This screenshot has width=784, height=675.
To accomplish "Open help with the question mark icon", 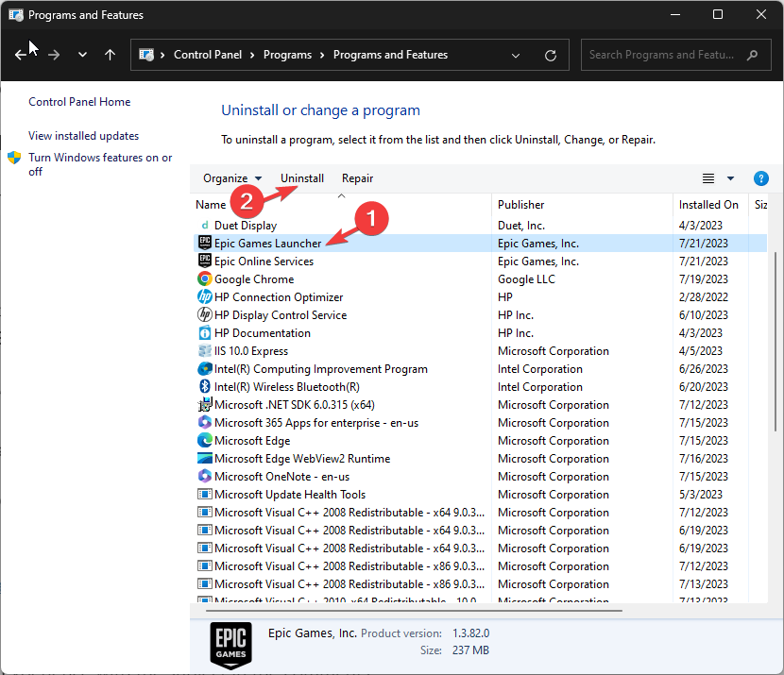I will click(761, 178).
